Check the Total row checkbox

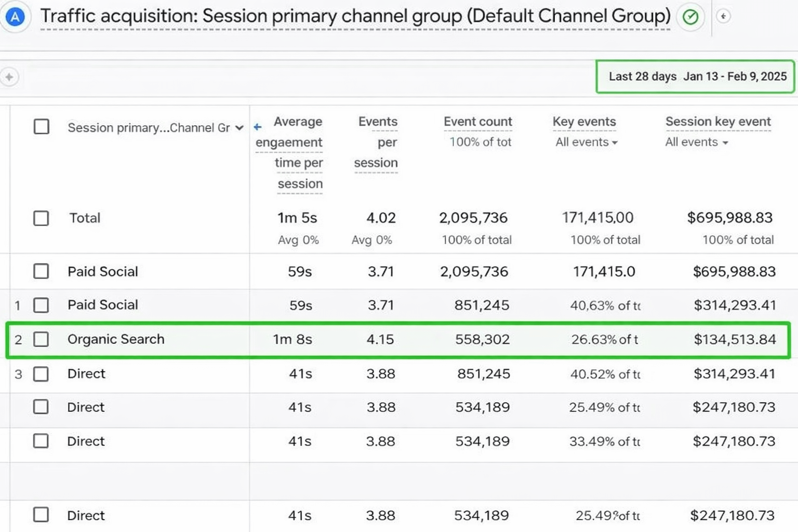pyautogui.click(x=42, y=218)
